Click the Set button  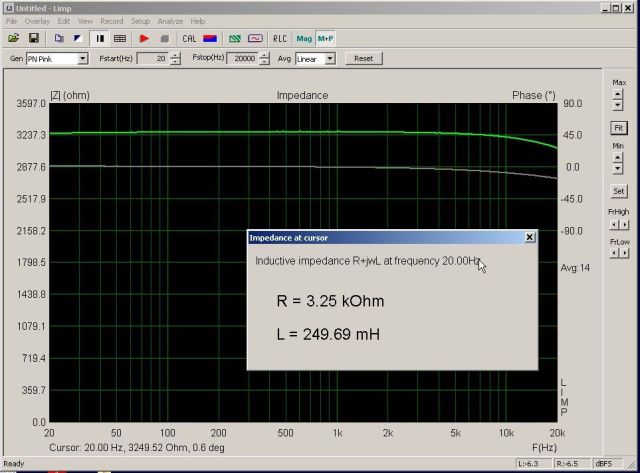pyautogui.click(x=618, y=191)
